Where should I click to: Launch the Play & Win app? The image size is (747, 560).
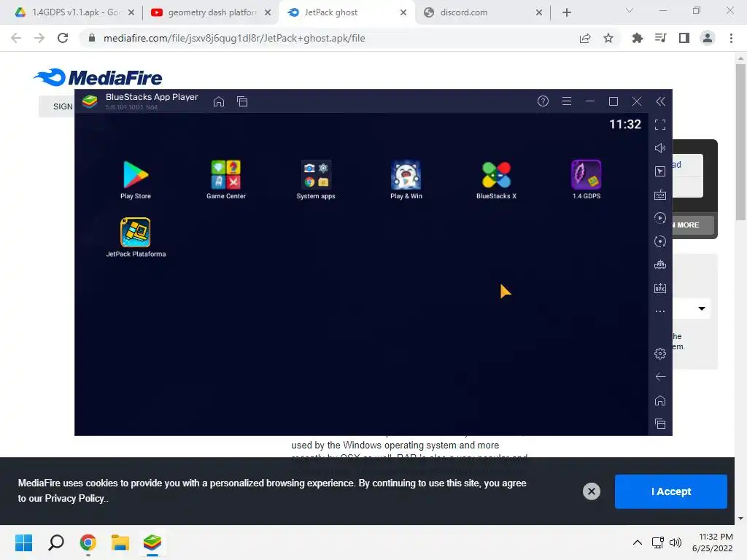406,179
